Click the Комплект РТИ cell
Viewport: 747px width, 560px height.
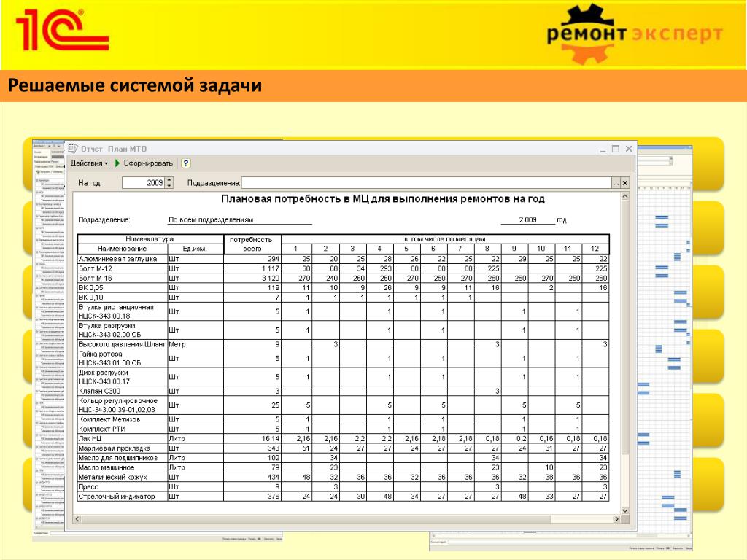pyautogui.click(x=123, y=429)
